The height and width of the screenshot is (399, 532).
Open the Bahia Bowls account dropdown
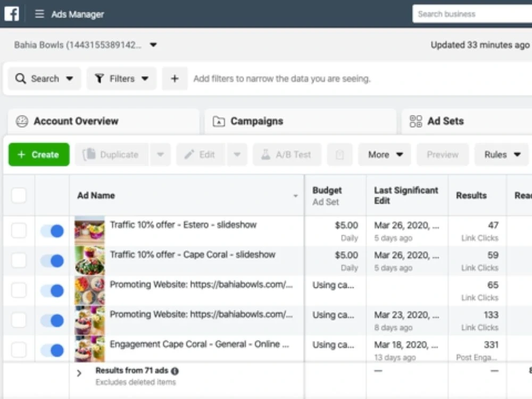[x=153, y=45]
